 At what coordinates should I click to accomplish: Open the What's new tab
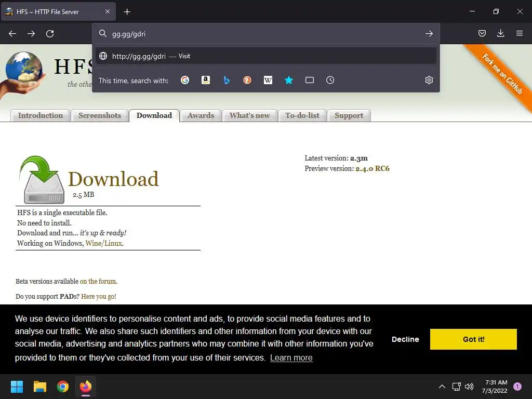[x=250, y=115]
